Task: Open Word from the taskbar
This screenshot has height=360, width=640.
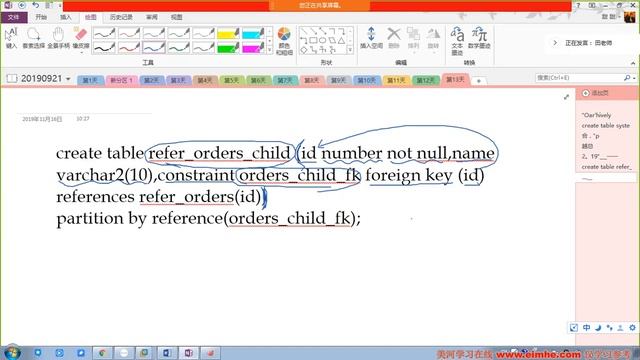Action: (x=167, y=353)
